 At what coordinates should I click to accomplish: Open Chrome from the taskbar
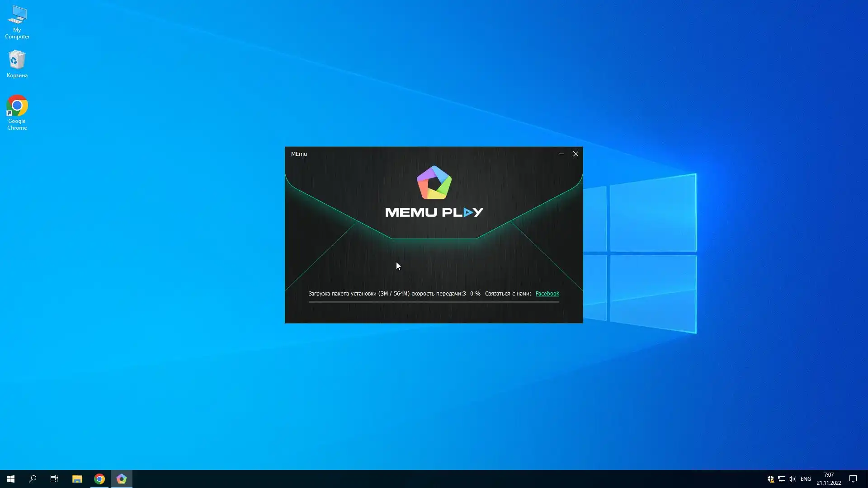coord(99,479)
